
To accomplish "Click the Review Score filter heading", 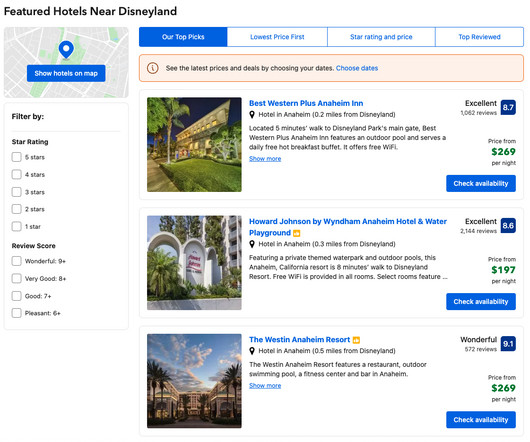I will pyautogui.click(x=33, y=246).
